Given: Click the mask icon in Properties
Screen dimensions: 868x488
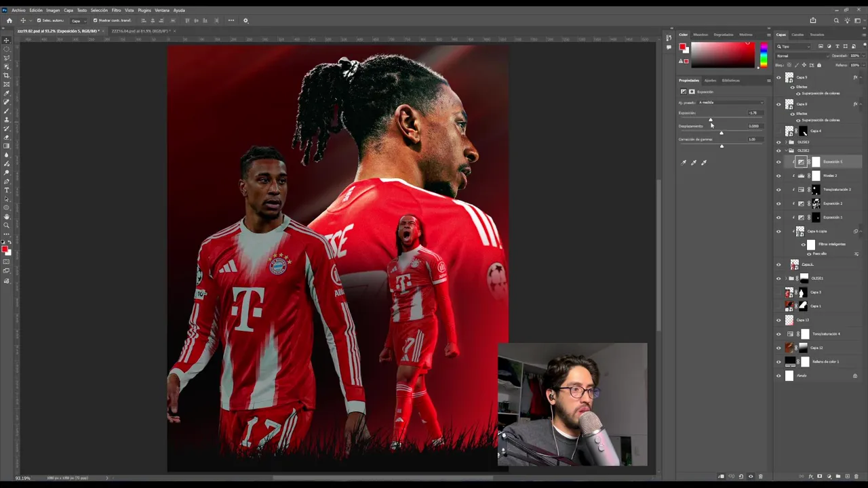Looking at the screenshot, I should click(x=692, y=91).
